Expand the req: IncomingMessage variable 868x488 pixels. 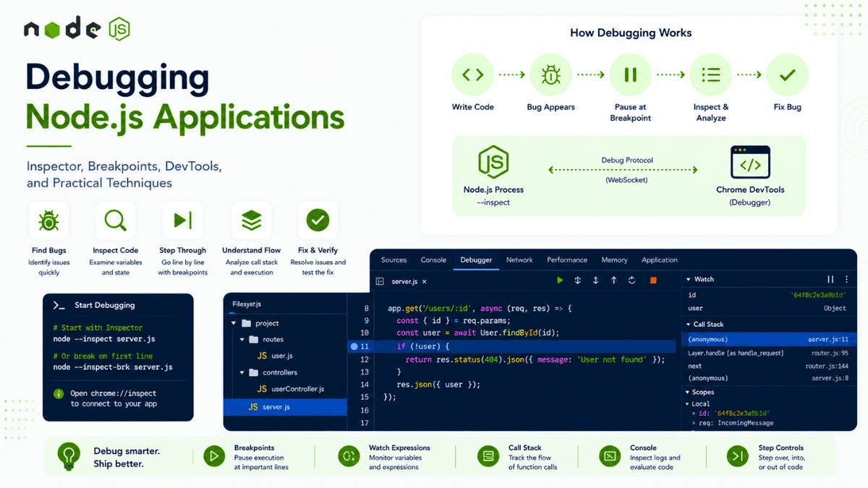point(694,423)
